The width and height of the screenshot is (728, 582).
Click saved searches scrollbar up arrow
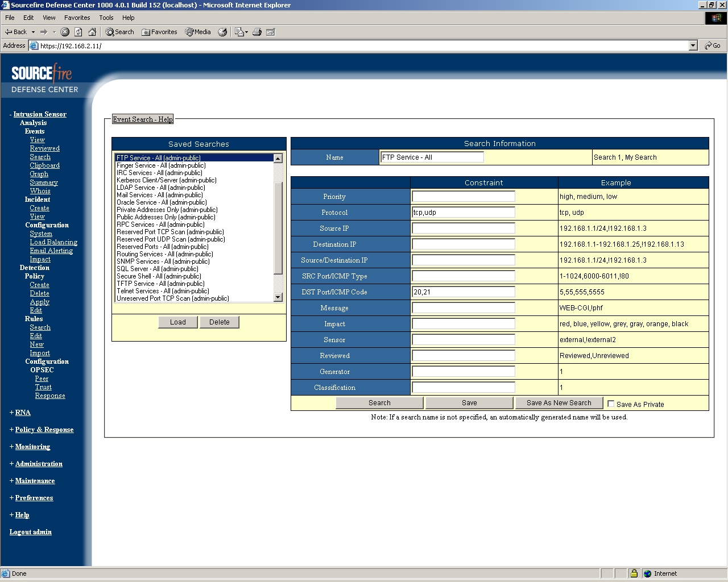click(x=278, y=159)
